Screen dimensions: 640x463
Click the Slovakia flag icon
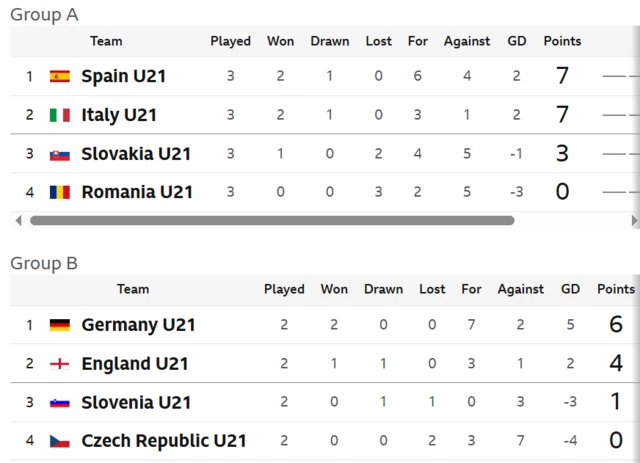pos(60,155)
